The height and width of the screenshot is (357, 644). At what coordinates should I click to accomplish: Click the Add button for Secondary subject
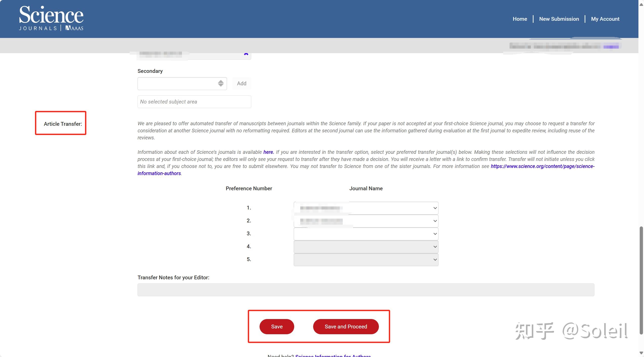point(242,83)
